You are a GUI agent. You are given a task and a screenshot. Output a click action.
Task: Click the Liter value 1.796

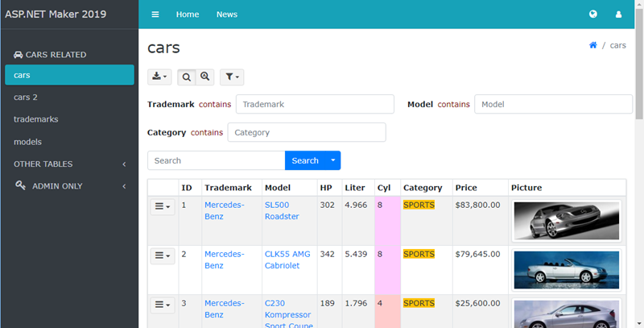(x=356, y=303)
